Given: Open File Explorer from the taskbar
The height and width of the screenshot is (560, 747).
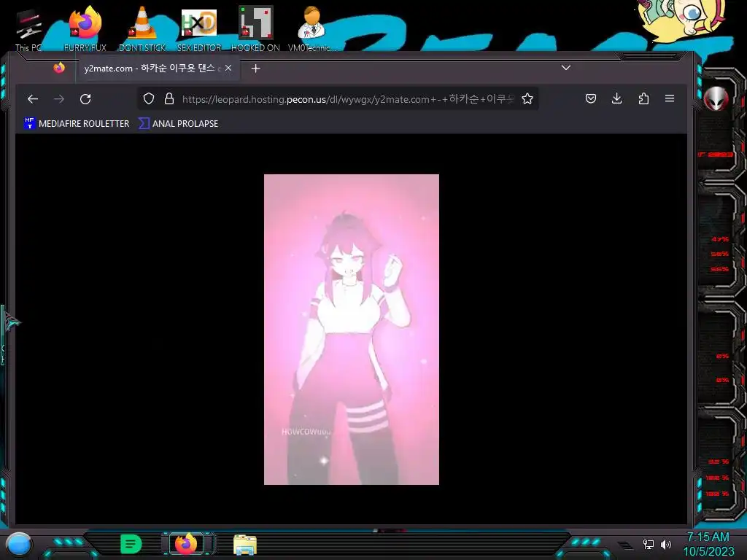Looking at the screenshot, I should pyautogui.click(x=245, y=544).
